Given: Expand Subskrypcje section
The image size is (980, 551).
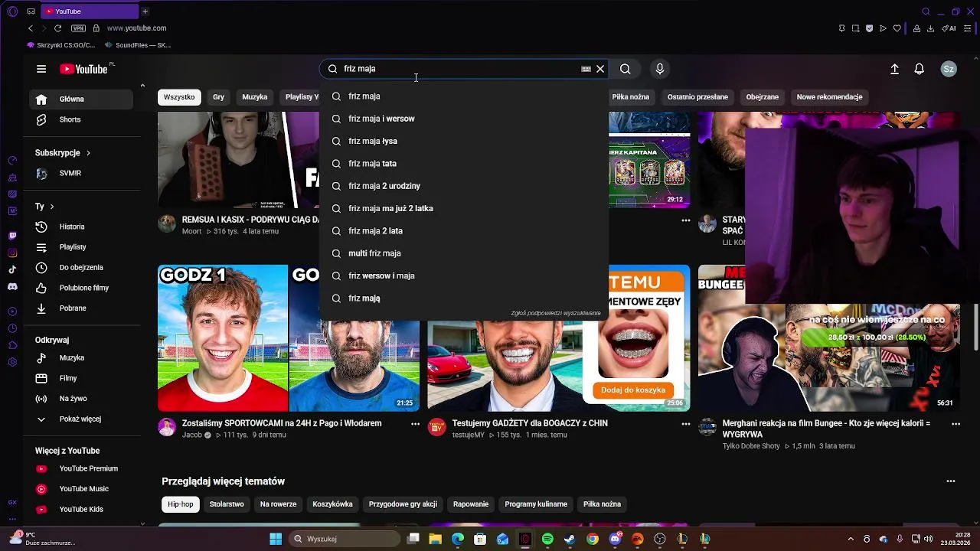Looking at the screenshot, I should [x=63, y=153].
